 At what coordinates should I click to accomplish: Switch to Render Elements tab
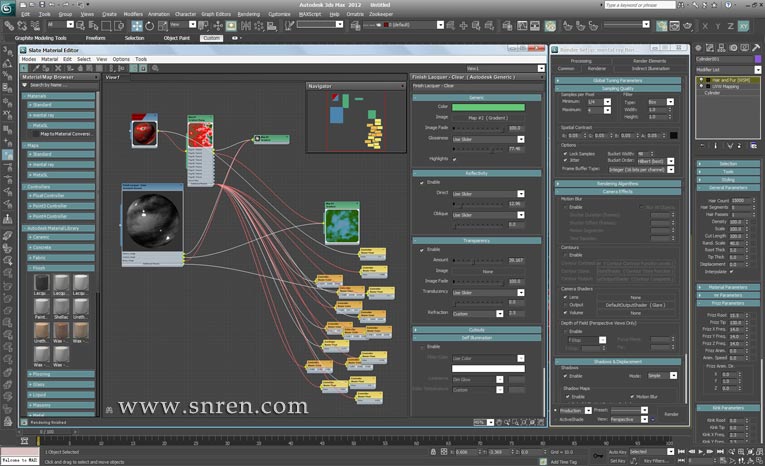(649, 61)
